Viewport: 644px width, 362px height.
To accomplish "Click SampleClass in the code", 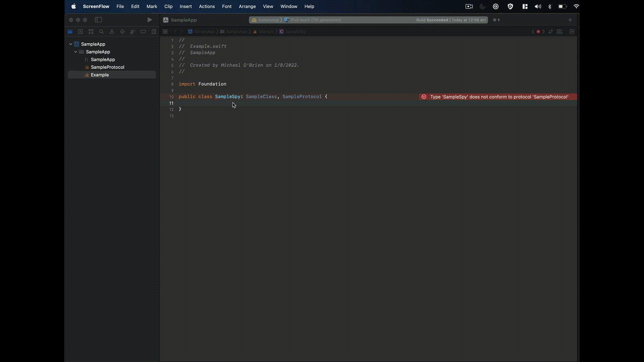I will [261, 97].
